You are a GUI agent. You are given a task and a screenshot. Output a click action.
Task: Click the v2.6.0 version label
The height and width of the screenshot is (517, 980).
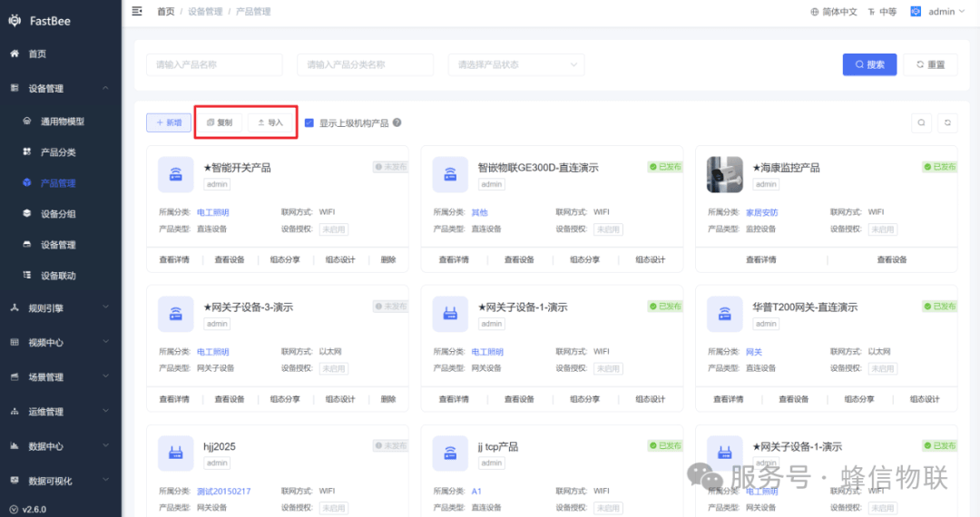click(x=28, y=509)
